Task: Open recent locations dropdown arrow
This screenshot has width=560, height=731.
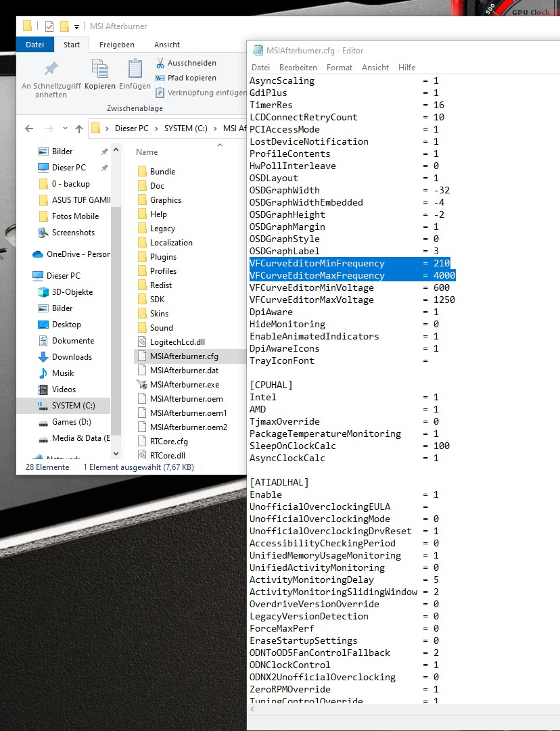Action: pos(66,128)
